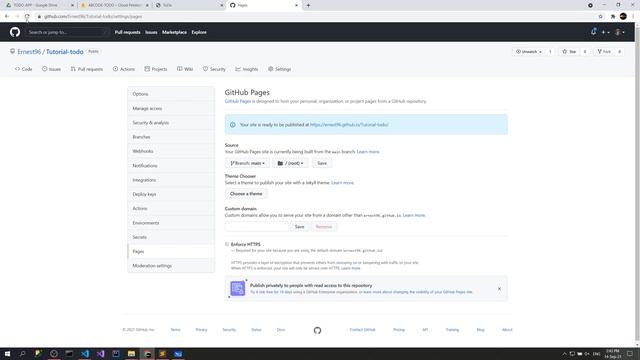Select Branches in settings sidebar

(171, 137)
